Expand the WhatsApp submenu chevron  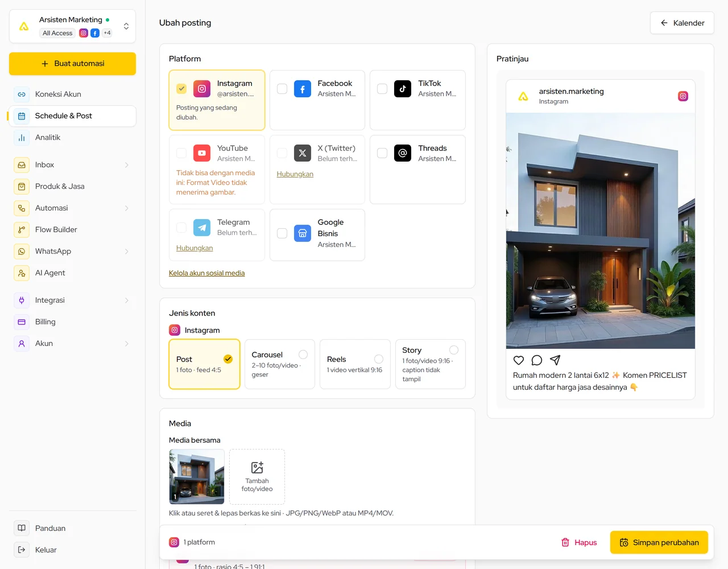coord(126,251)
